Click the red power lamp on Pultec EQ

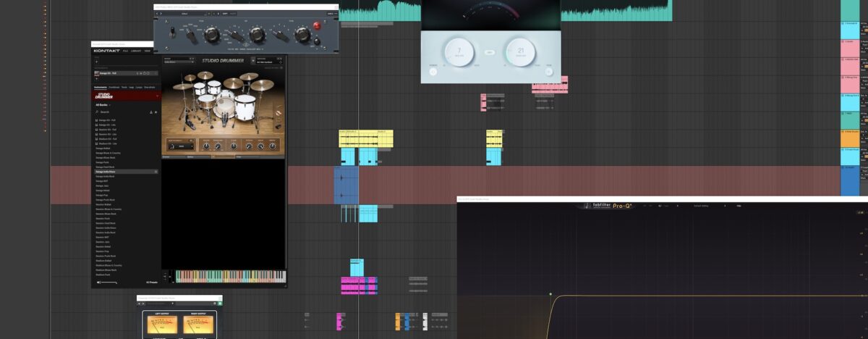(316, 26)
